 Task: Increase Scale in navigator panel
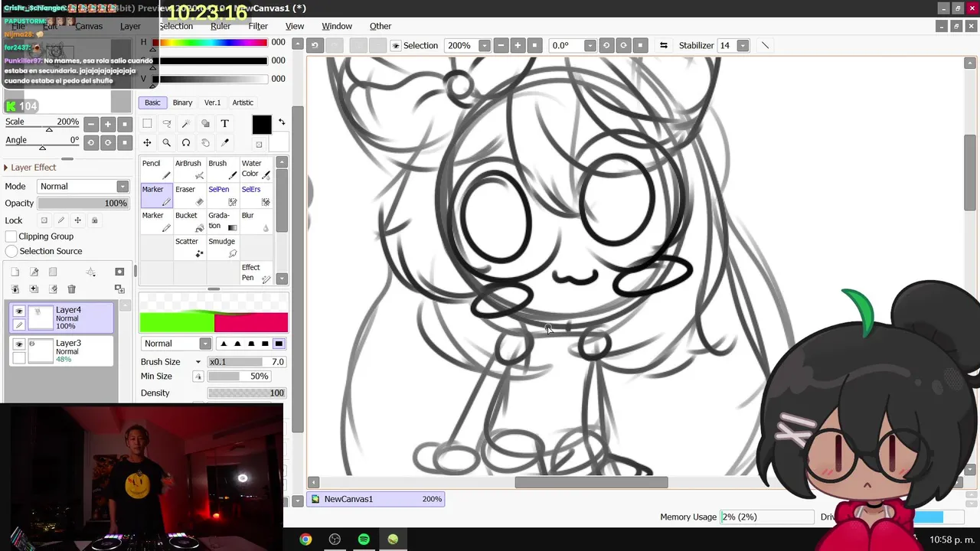(x=108, y=124)
